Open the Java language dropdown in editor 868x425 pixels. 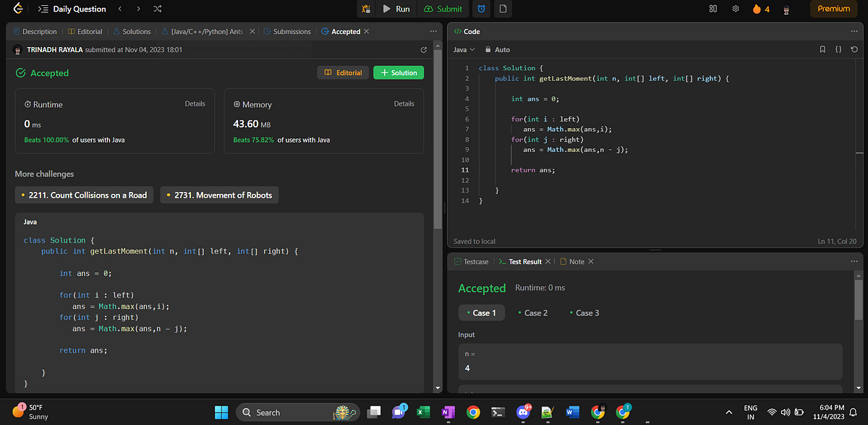464,49
